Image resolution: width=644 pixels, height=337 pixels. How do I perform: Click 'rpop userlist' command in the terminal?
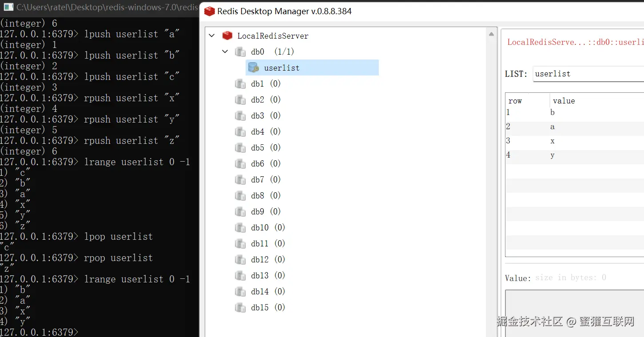point(118,258)
